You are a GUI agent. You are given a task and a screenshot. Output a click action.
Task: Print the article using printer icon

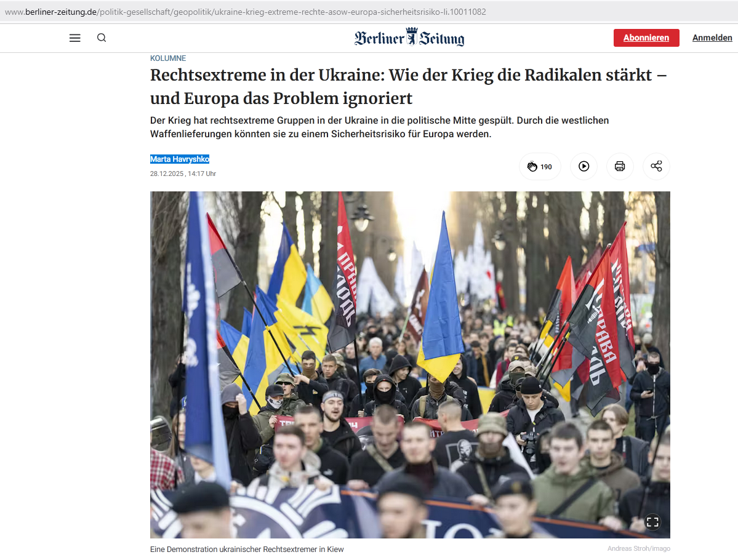[620, 167]
